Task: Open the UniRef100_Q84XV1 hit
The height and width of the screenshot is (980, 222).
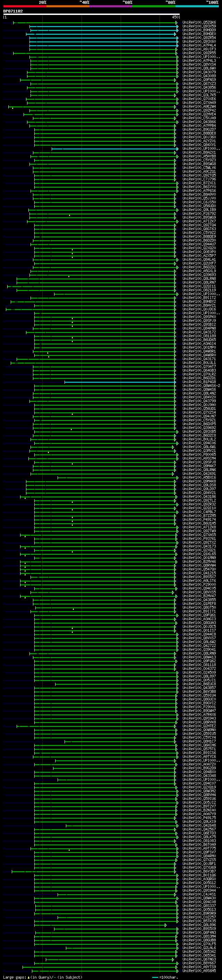Action: tap(199, 145)
